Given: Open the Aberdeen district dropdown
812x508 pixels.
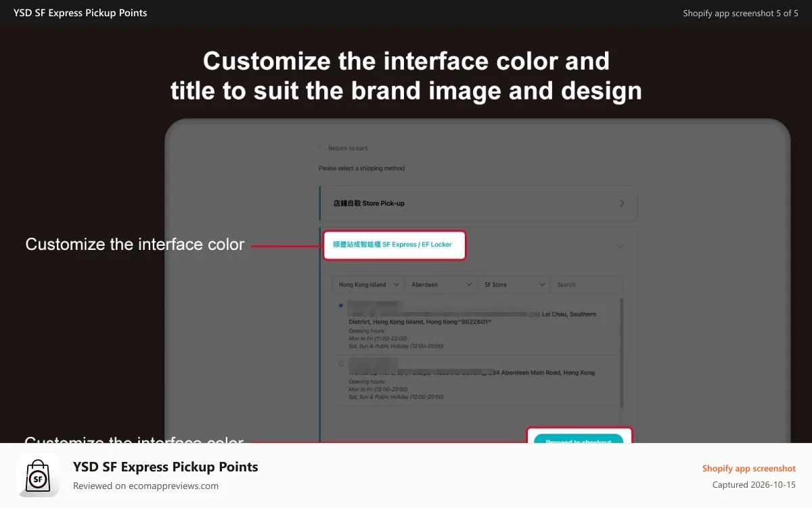Looking at the screenshot, I should point(442,284).
